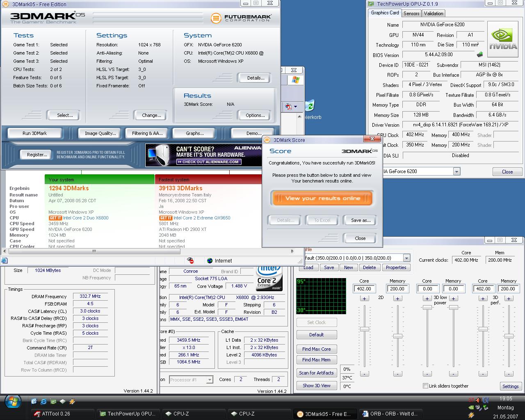Click the Intel Core 2 Duo X6800 link
Image resolution: width=525 pixels, height=420 pixels.
click(x=86, y=218)
